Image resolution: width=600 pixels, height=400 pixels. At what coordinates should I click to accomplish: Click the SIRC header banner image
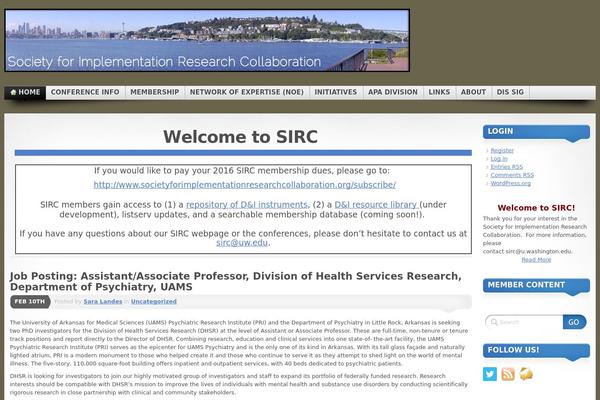(207, 40)
